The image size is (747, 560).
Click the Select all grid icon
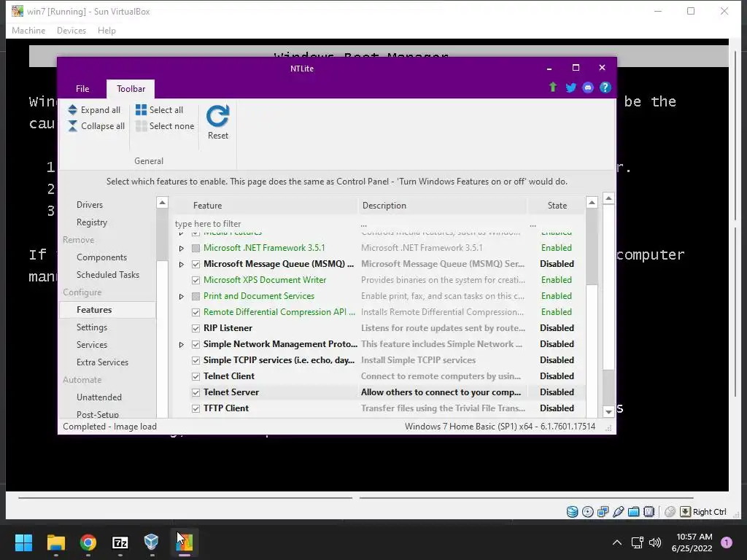point(141,110)
